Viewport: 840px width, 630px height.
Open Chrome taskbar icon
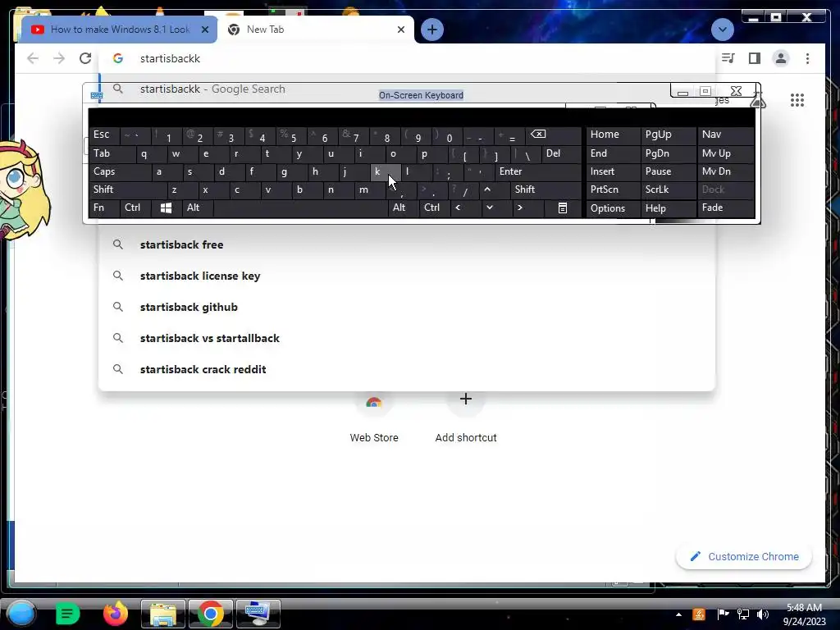[211, 614]
